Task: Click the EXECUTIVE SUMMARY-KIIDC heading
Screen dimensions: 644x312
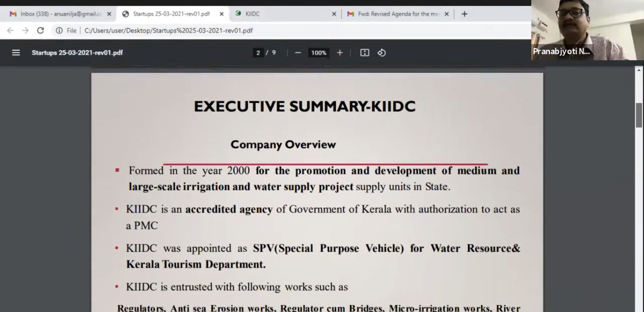Action: (305, 106)
